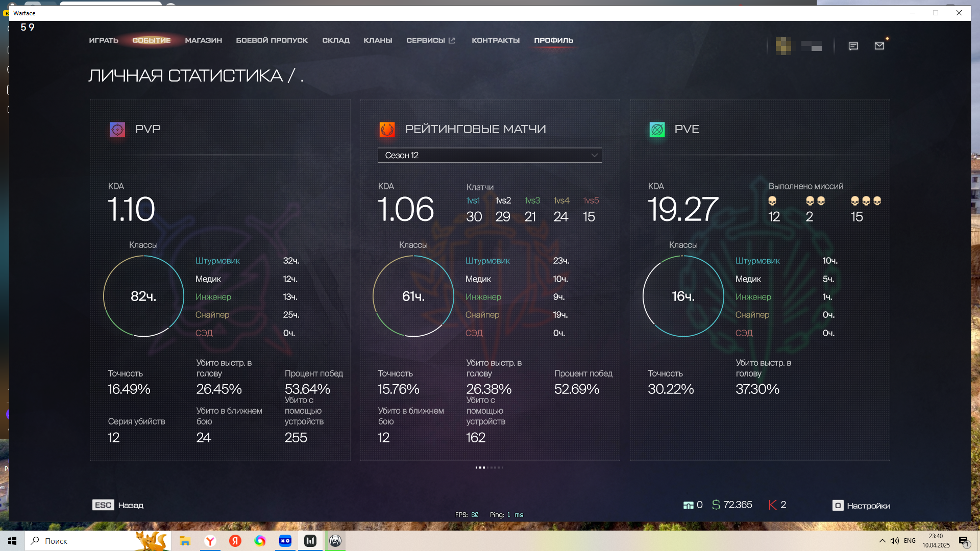The width and height of the screenshot is (980, 551).
Task: Click the two-skull medium missions icon
Action: [816, 201]
